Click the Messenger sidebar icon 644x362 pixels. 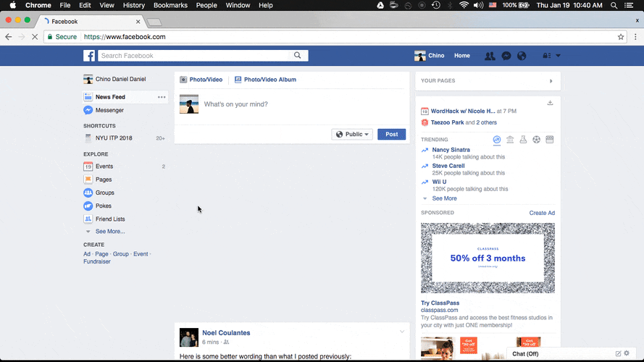click(x=88, y=110)
